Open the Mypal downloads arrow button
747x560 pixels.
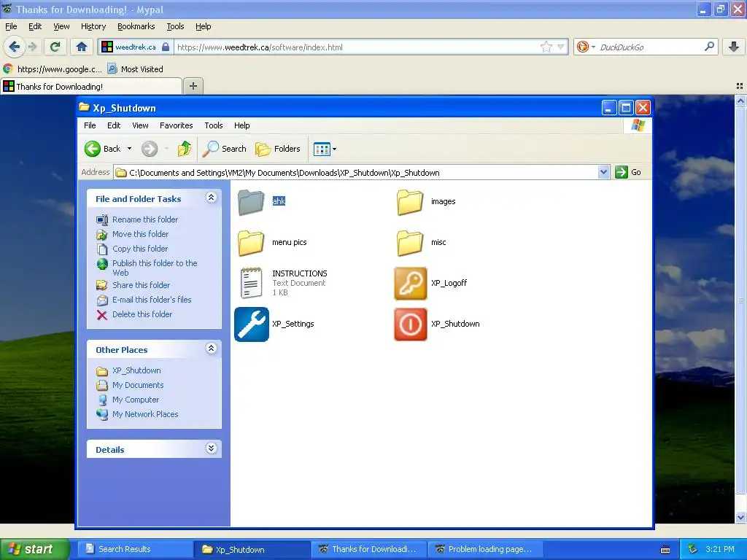point(734,47)
